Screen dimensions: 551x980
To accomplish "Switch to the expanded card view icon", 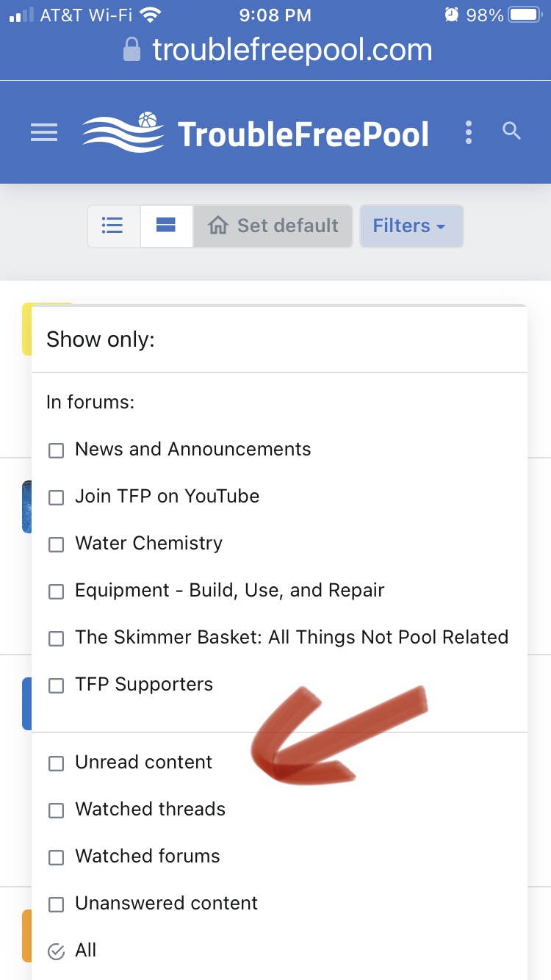I will point(166,226).
